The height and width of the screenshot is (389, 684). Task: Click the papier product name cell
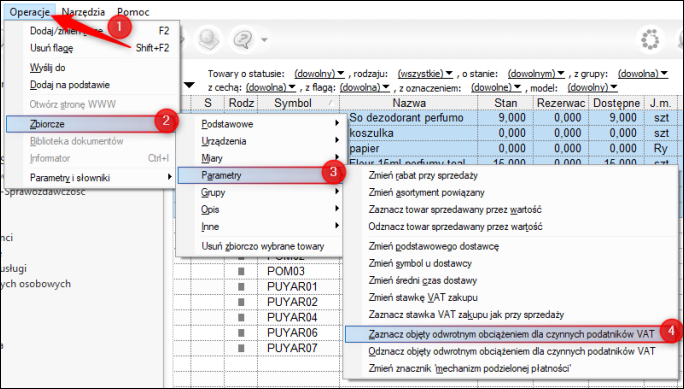pyautogui.click(x=413, y=149)
